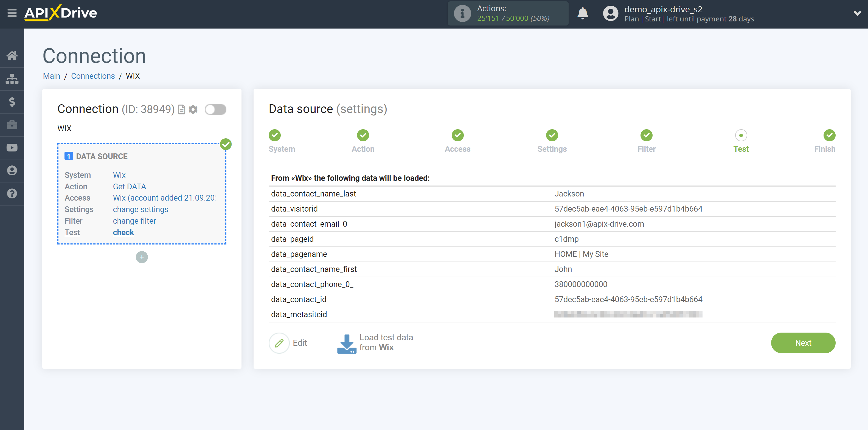
Task: Click the Next button to proceed
Action: [804, 342]
